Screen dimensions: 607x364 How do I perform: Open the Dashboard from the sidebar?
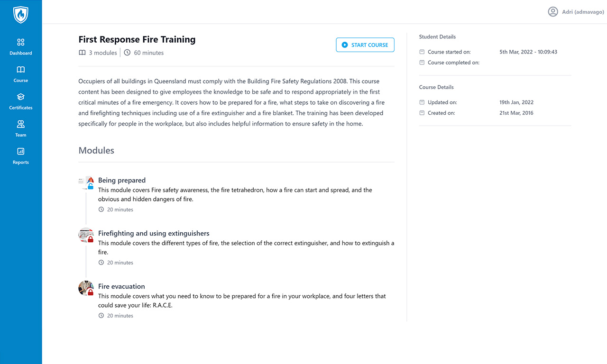click(x=20, y=45)
